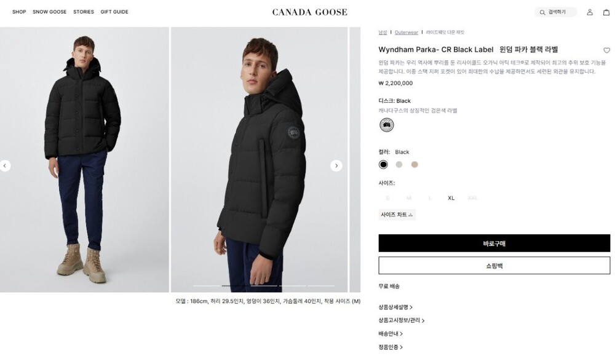Screen dimensions: 615x364
Task: Go to next product image arrow
Action: 336,165
